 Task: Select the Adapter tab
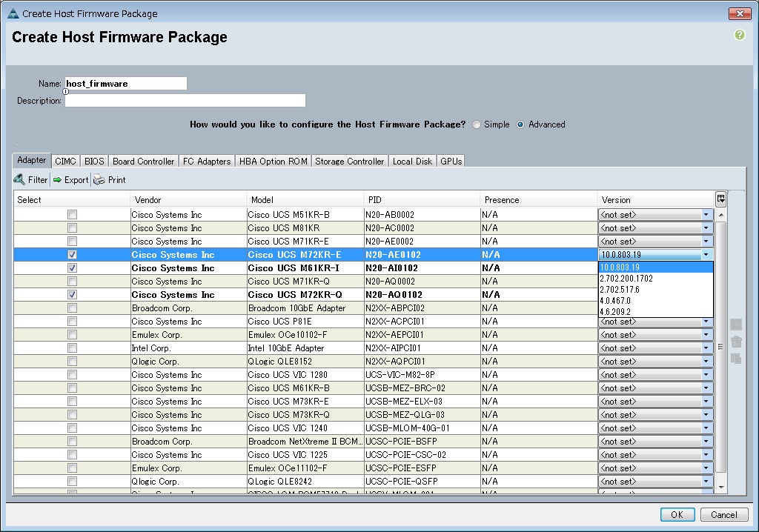click(31, 160)
